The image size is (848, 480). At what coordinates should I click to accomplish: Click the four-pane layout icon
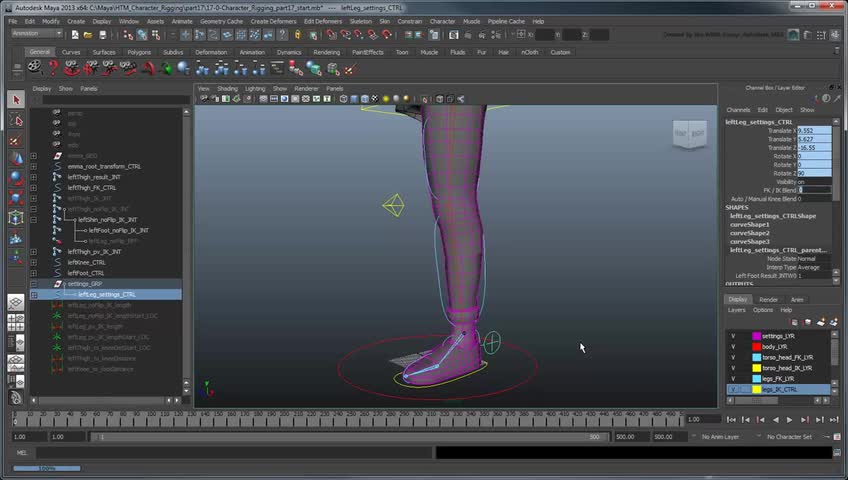pyautogui.click(x=16, y=322)
